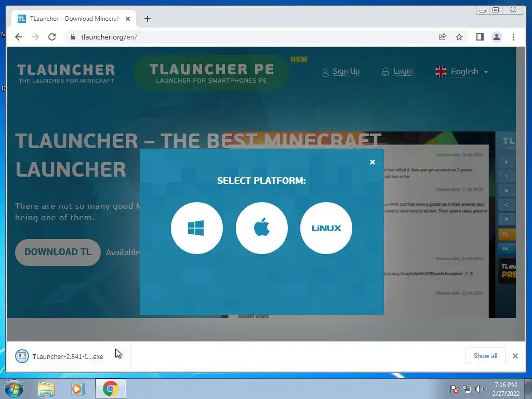Image resolution: width=532 pixels, height=399 pixels.
Task: Reload the tlauncher.org page
Action: click(x=52, y=37)
